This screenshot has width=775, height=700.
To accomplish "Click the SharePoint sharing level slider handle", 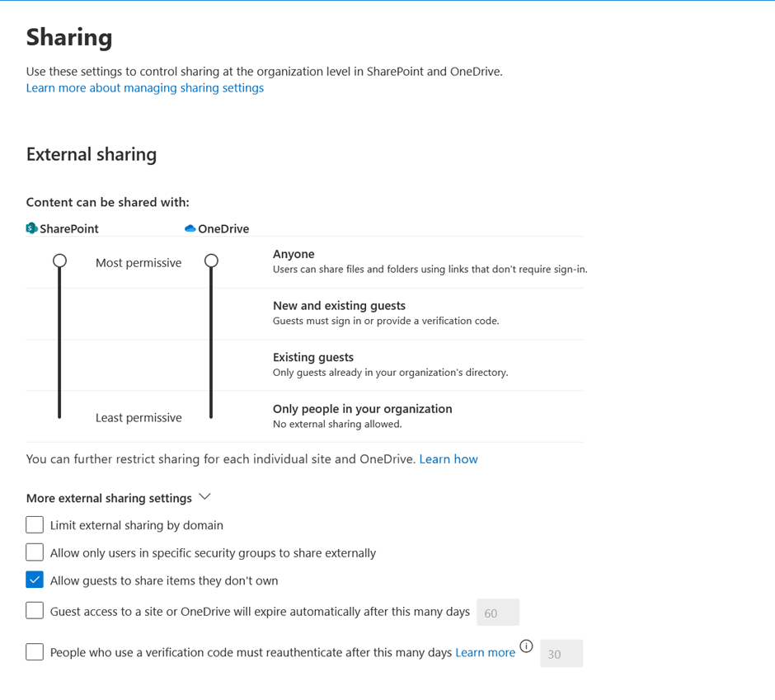I will [59, 260].
